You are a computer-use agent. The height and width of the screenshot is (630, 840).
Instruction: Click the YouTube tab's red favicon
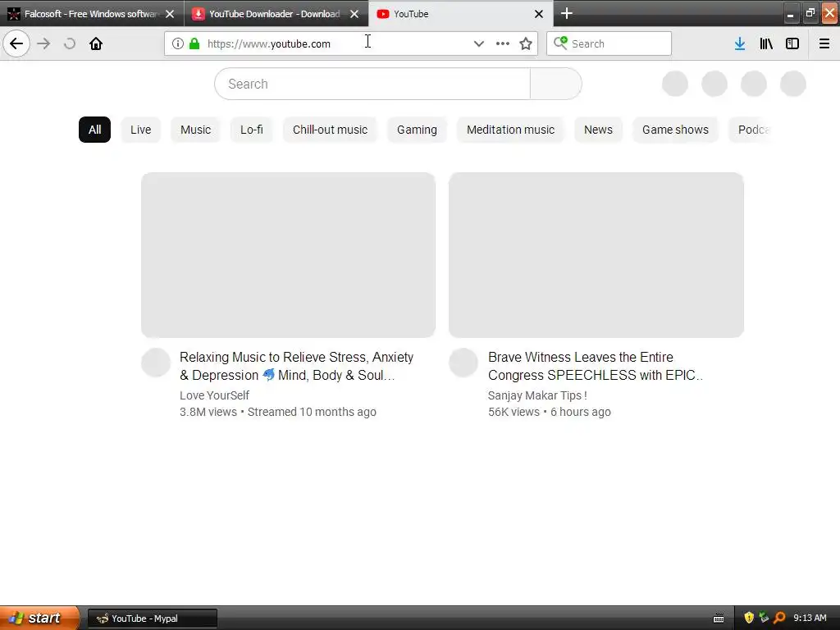382,14
